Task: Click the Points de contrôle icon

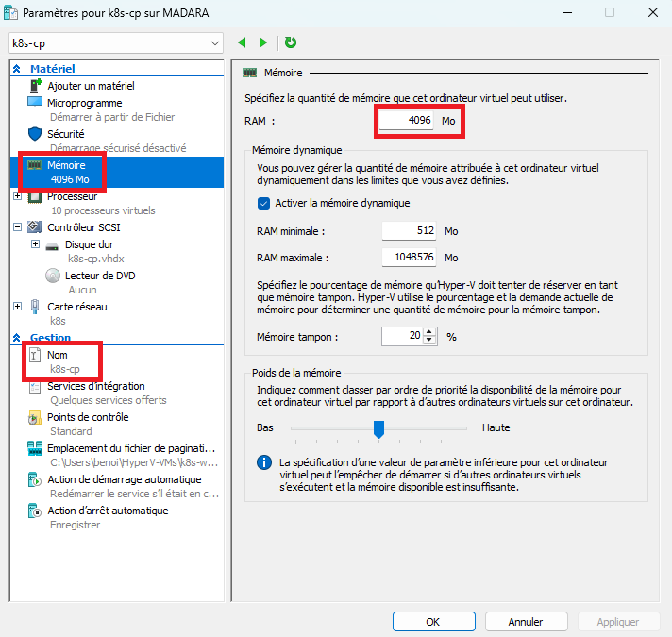Action: 34,418
